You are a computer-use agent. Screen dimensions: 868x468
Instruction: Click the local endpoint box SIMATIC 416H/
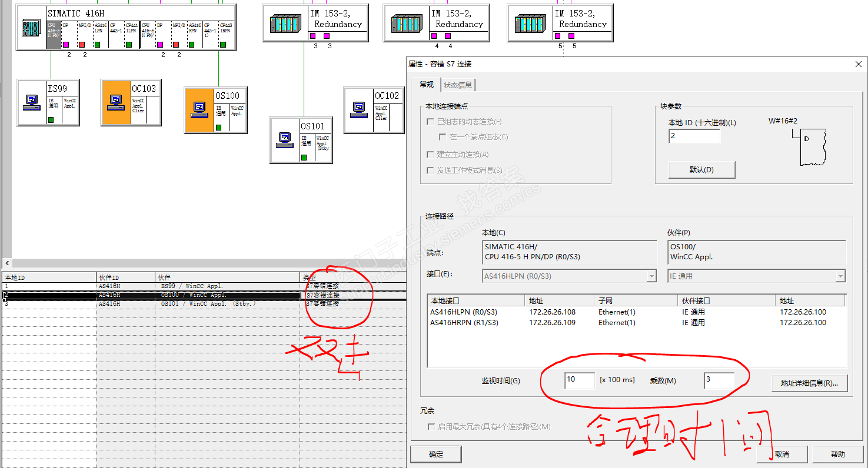click(x=569, y=252)
